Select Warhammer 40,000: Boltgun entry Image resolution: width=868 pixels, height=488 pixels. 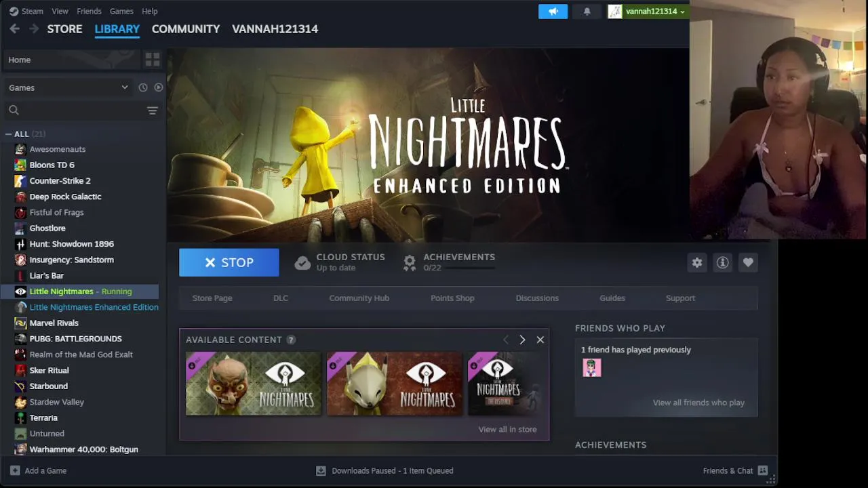tap(79, 449)
